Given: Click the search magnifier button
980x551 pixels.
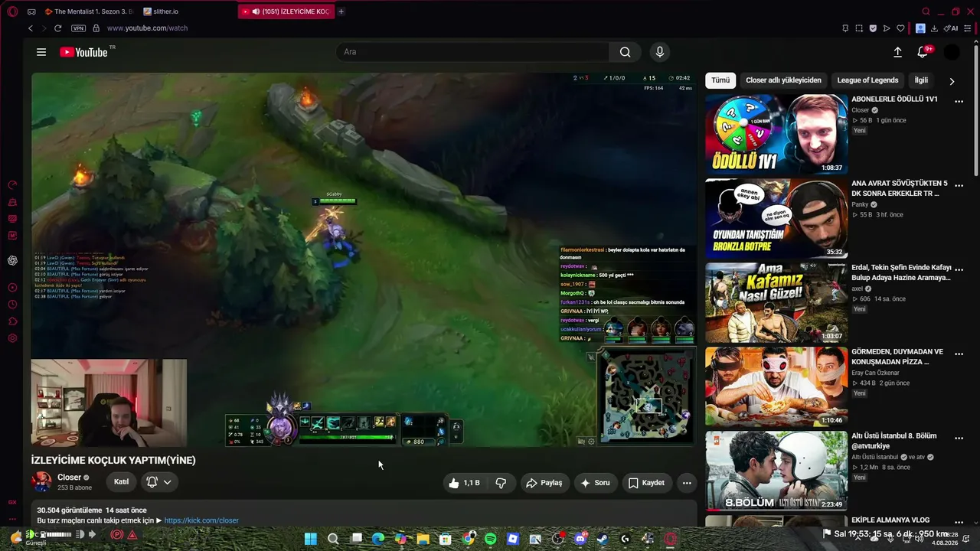Looking at the screenshot, I should pos(625,52).
